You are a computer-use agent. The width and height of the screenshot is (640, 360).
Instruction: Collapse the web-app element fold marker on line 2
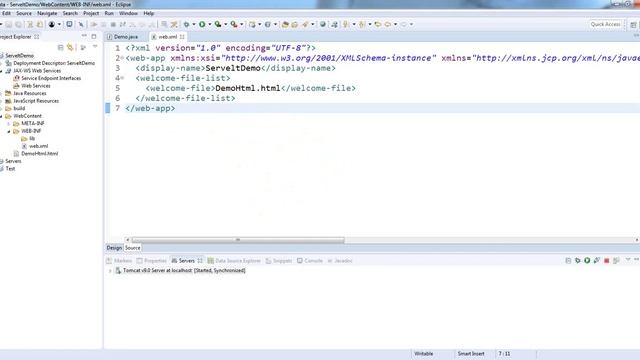[122, 58]
